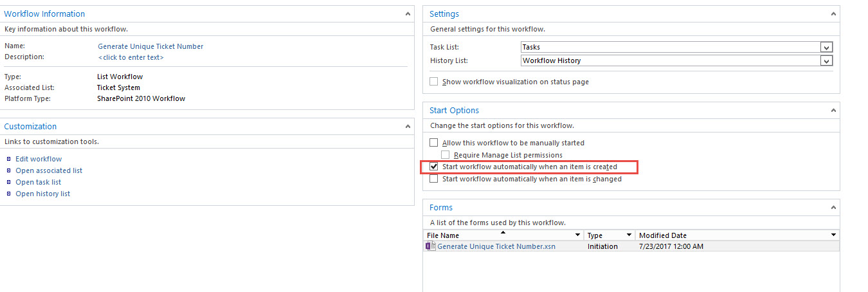Enable Show workflow visualization on status page
The image size is (868, 292).
click(434, 82)
